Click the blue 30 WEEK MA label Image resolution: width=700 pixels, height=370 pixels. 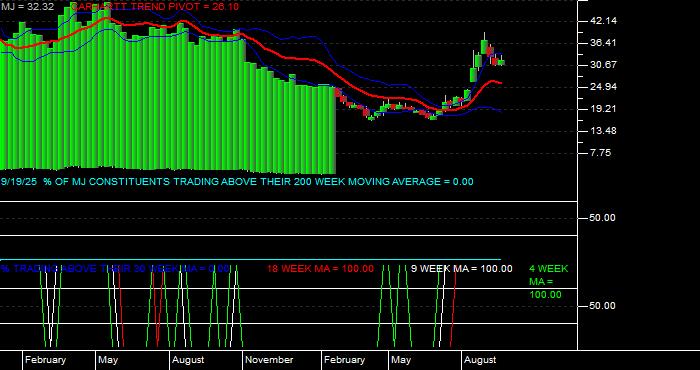[x=115, y=269]
